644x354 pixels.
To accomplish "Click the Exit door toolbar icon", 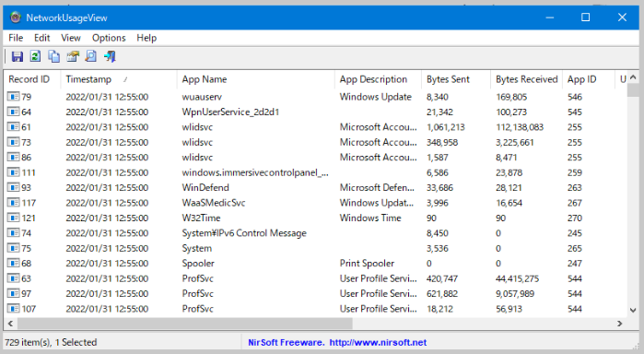I will (110, 56).
